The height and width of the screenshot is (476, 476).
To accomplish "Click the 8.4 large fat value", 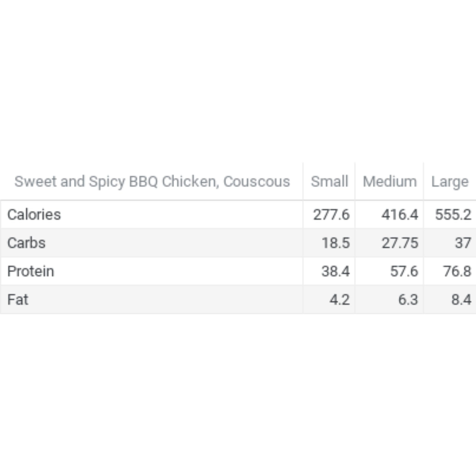I will [x=461, y=300].
